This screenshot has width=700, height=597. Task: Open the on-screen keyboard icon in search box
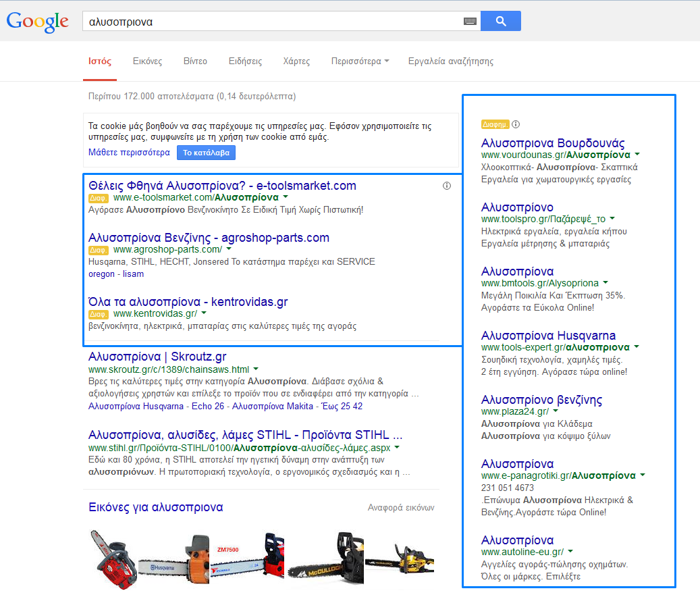coord(470,21)
